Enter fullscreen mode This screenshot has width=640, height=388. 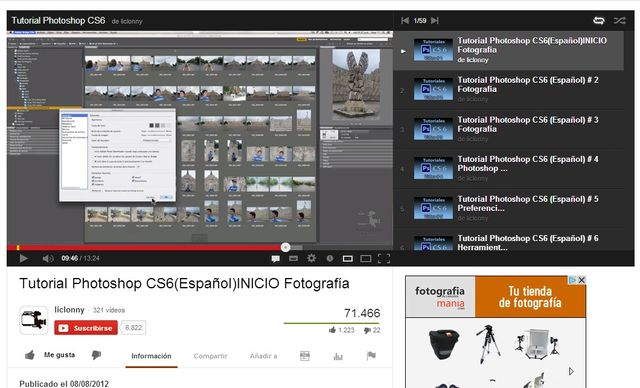tap(384, 258)
